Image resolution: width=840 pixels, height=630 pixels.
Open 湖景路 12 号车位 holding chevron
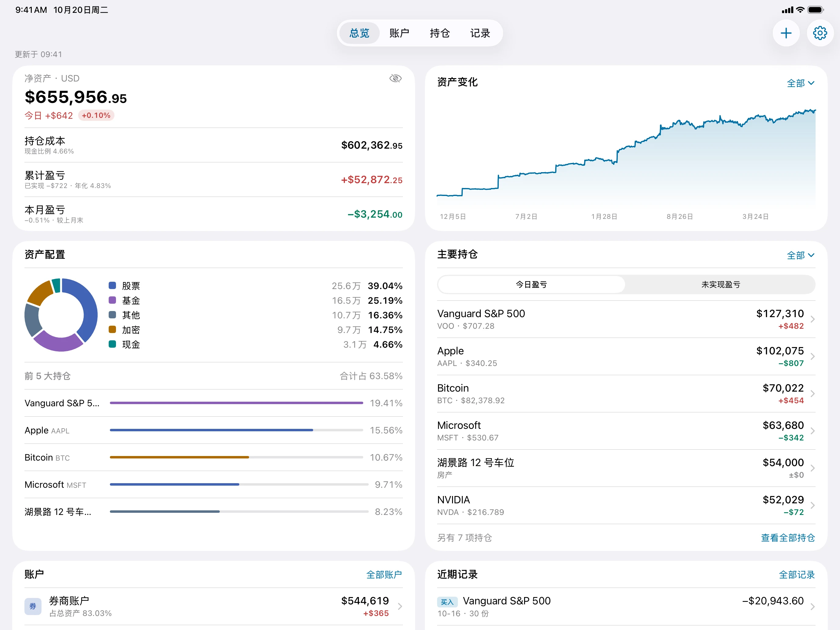812,468
